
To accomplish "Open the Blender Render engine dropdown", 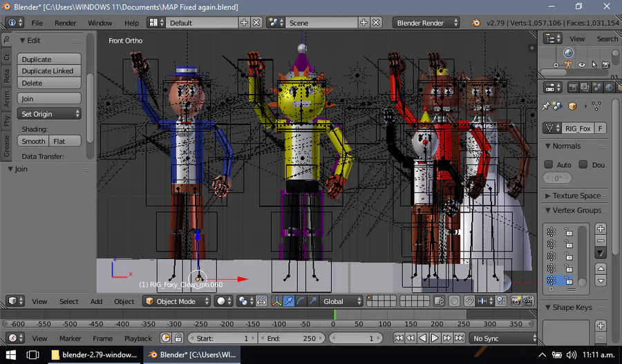I will [426, 23].
